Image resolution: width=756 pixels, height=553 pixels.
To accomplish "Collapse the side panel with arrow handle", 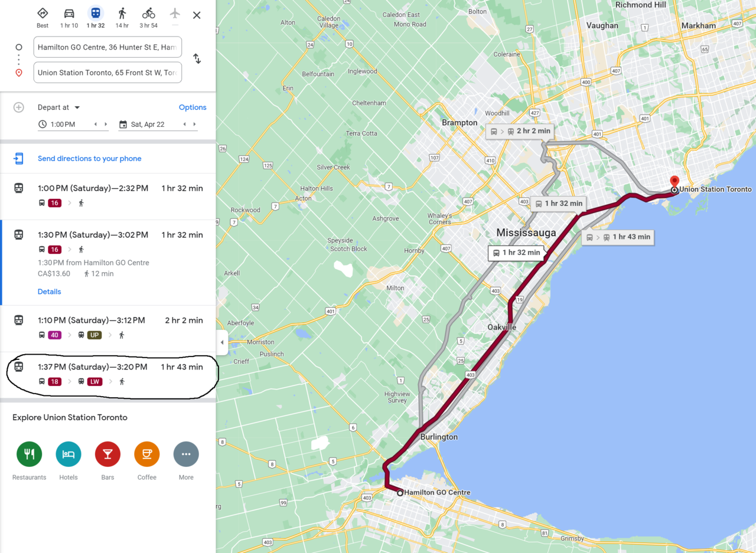I will 222,342.
